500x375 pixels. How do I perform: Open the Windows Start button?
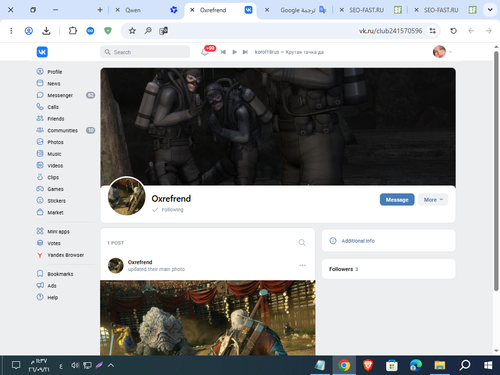pos(488,365)
